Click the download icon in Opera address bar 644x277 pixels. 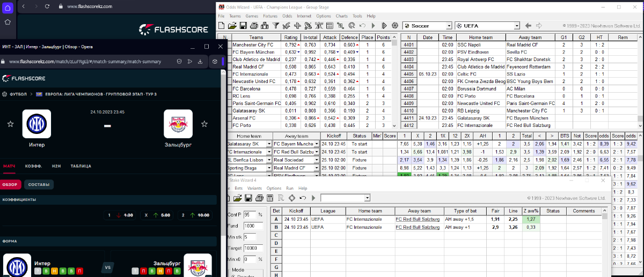click(200, 62)
